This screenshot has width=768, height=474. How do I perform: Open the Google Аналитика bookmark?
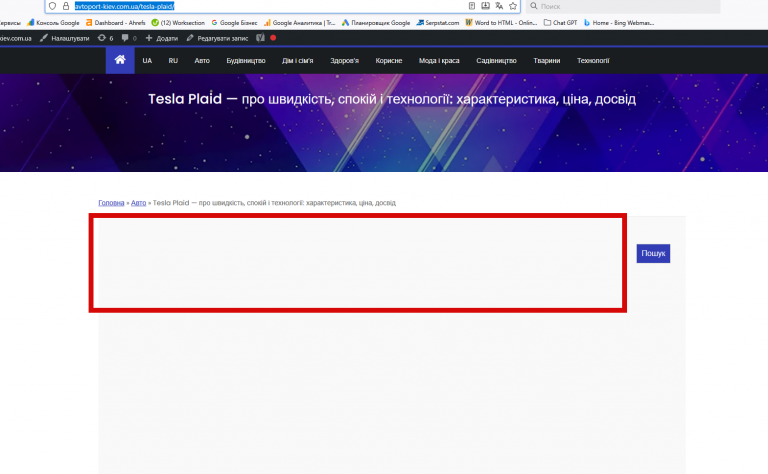pos(299,23)
